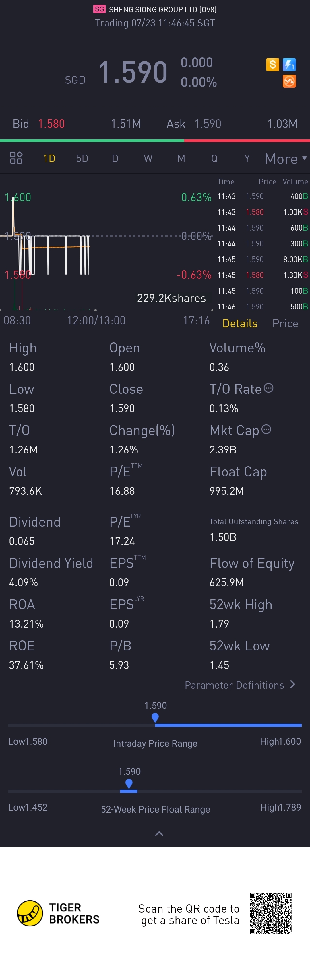Switch chart to W weekly timeframe
The height and width of the screenshot is (980, 310).
tap(148, 158)
